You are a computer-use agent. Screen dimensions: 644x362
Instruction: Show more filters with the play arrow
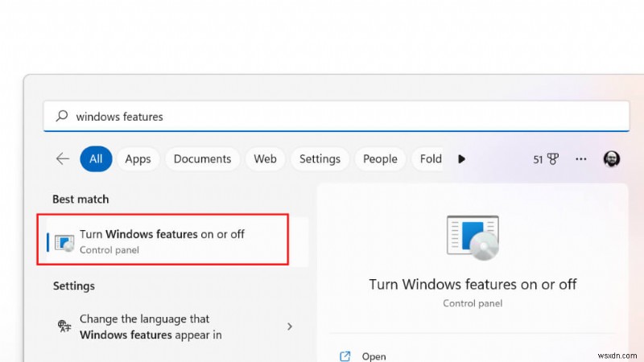point(461,158)
